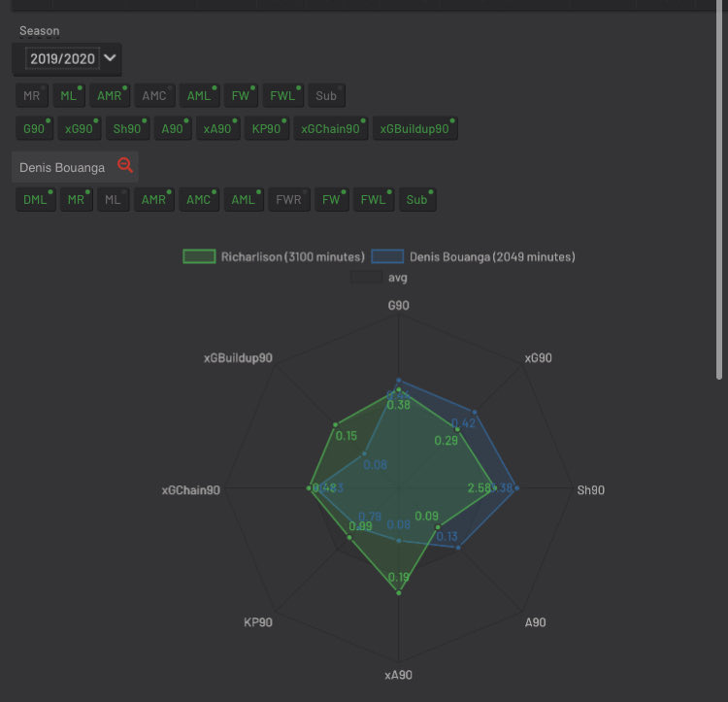Click Bouanga's 0.08 xGBuildup90 data point
This screenshot has width=728, height=702.
(x=364, y=453)
